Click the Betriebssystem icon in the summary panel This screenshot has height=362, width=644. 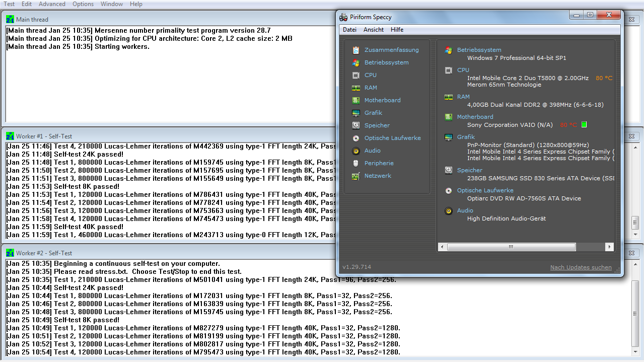pos(449,50)
